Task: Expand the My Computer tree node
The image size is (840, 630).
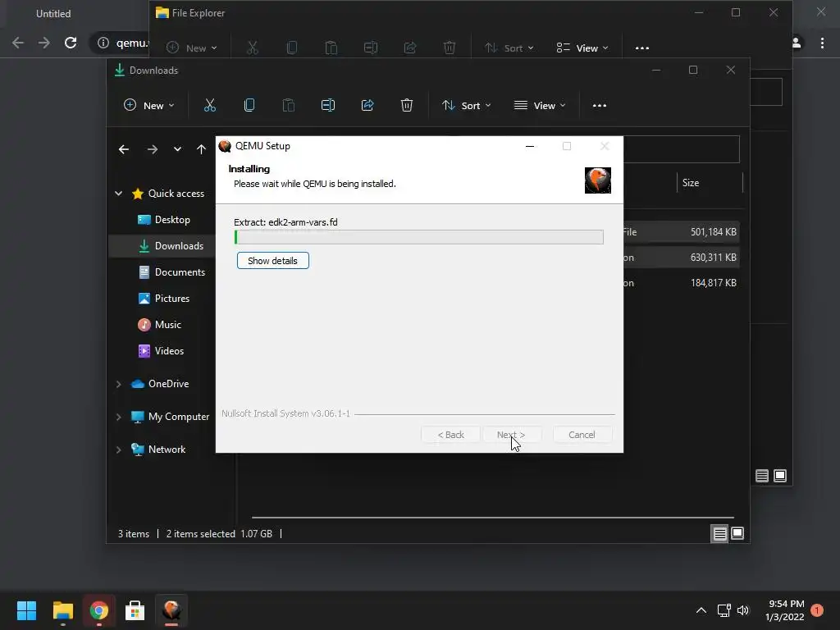Action: 118,417
